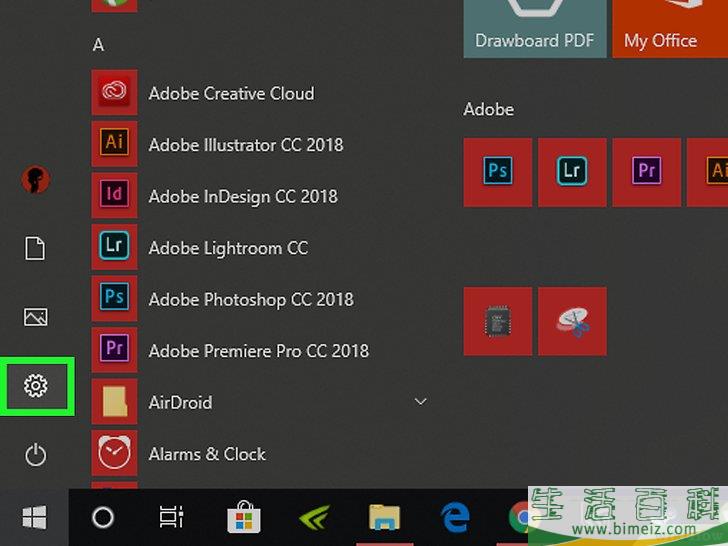
Task: Launch Adobe Creative Cloud icon in app list
Action: (x=114, y=92)
